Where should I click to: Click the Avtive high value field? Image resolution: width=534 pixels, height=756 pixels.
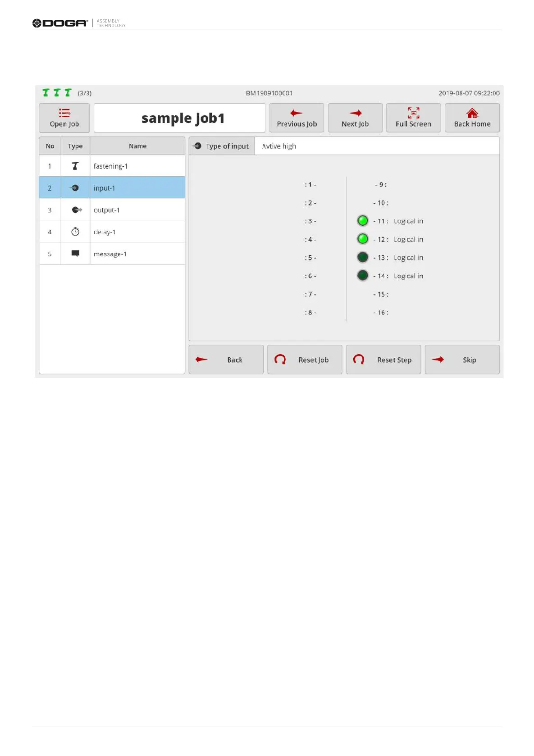click(x=377, y=146)
